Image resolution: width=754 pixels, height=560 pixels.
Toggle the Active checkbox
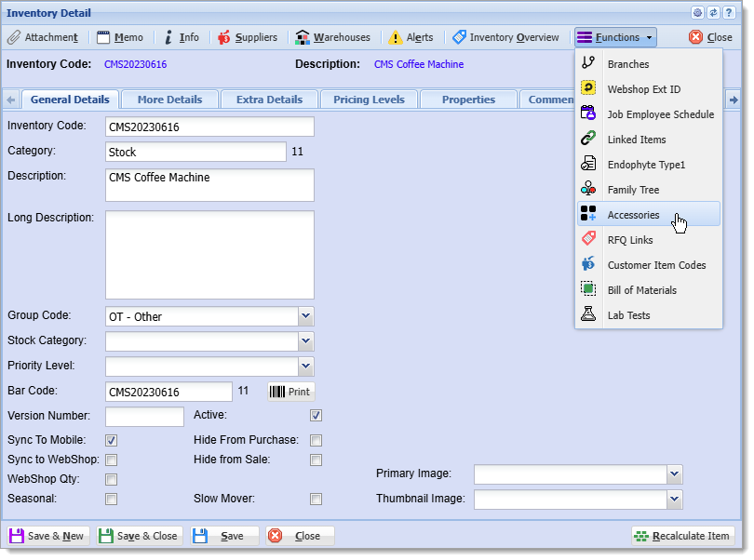pyautogui.click(x=316, y=415)
